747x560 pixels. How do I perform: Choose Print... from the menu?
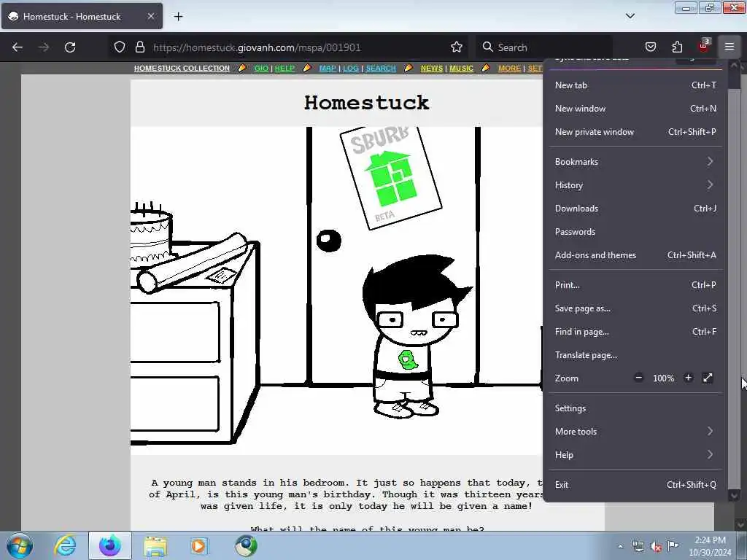[x=635, y=285]
